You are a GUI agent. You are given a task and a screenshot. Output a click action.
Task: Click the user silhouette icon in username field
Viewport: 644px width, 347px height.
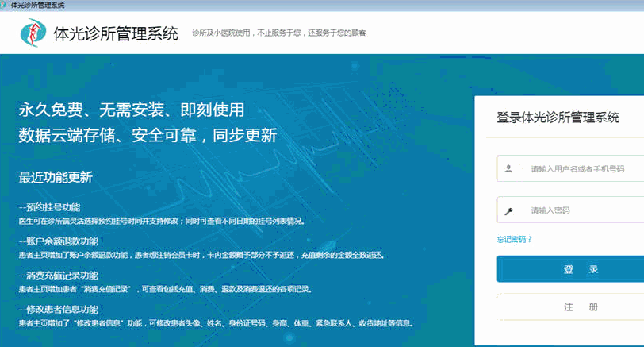point(508,168)
